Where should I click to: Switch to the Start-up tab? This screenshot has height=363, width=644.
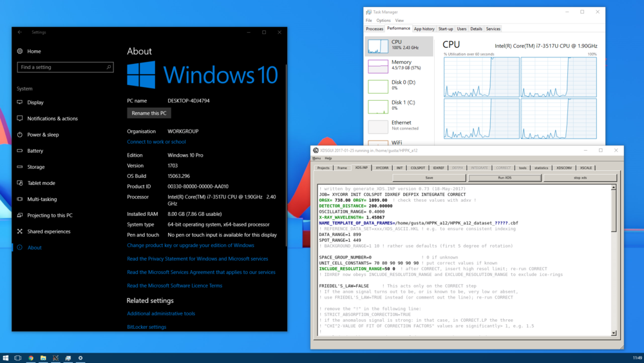[x=446, y=29]
